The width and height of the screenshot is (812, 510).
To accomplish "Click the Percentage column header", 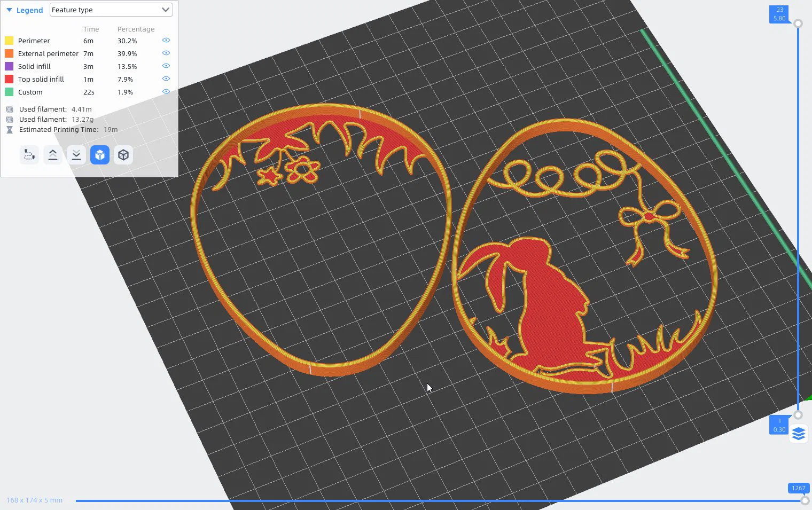I will tap(136, 29).
